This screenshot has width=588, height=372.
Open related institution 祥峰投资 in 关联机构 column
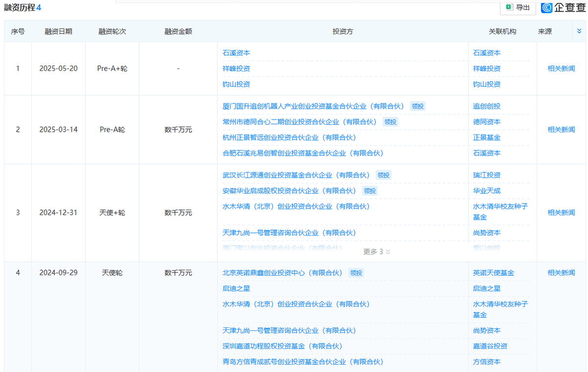(x=487, y=69)
